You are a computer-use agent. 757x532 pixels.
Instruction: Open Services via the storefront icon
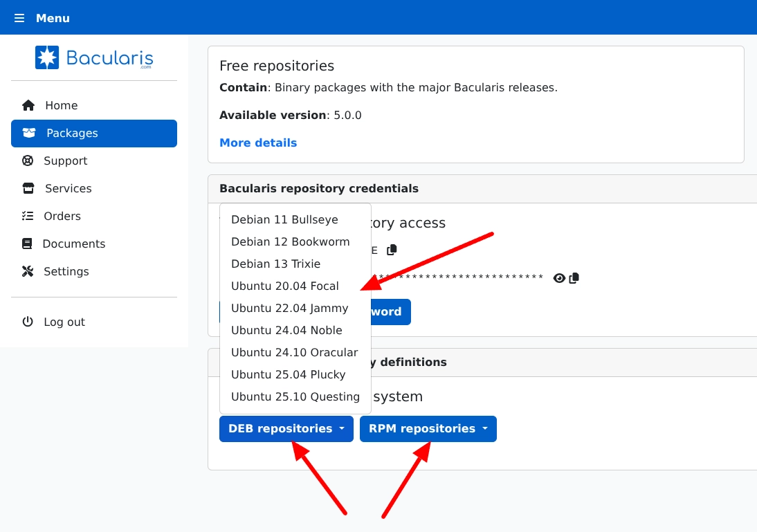pos(28,188)
